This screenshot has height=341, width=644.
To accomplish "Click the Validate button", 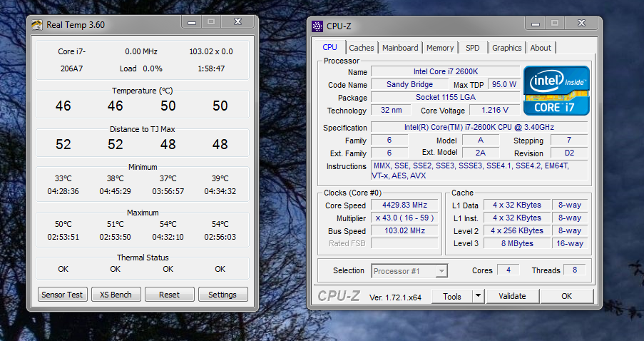I will tap(512, 296).
